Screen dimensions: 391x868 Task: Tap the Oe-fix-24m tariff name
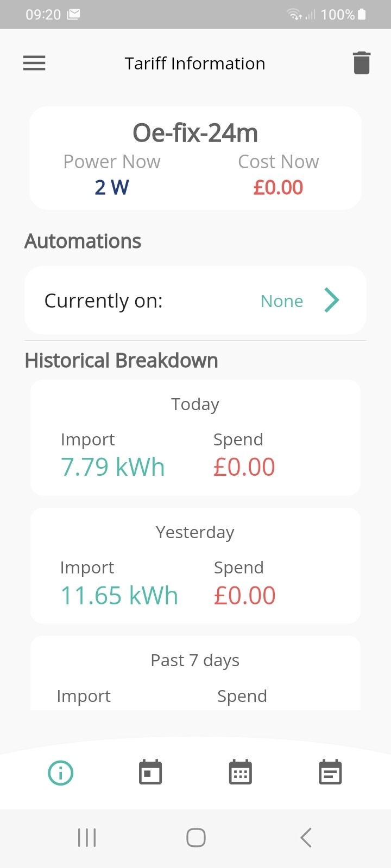coord(195,133)
